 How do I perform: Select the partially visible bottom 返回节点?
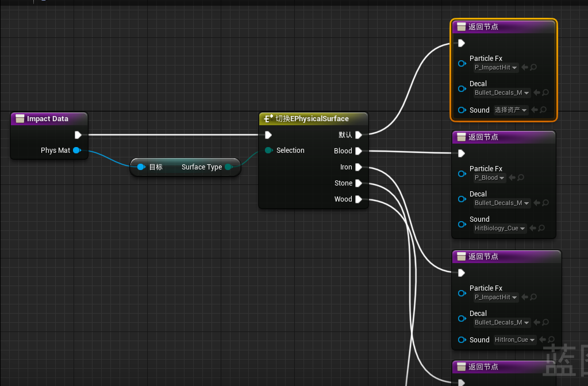coord(504,367)
